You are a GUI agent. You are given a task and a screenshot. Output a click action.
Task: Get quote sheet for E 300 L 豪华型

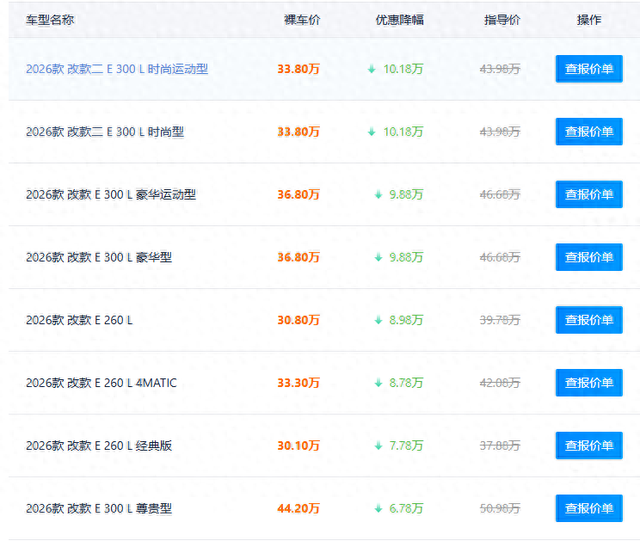coord(589,257)
